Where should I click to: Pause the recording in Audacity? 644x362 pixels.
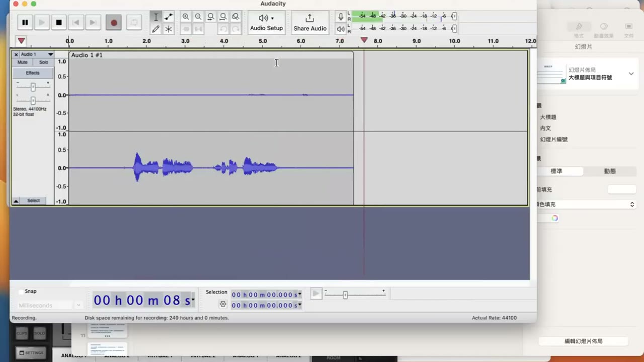[25, 22]
